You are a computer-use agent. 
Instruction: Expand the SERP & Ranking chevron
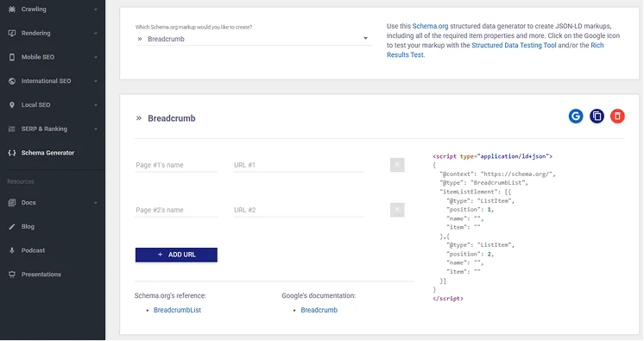(x=96, y=129)
